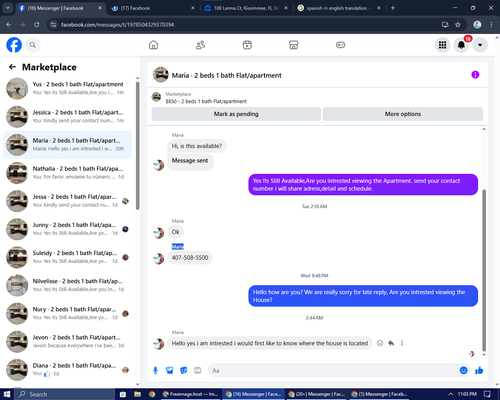Open Windows Start menu
Image resolution: width=500 pixels, height=400 pixels.
pyautogui.click(x=7, y=394)
